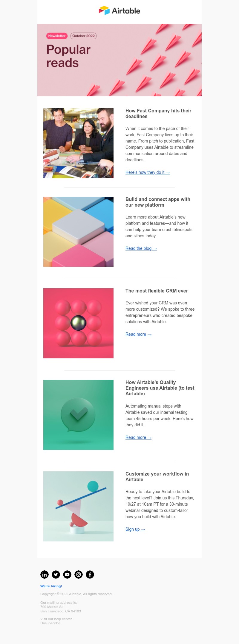Screen dimensions: 239x644
Task: Open the We're hiring! link
Action: tap(51, 586)
